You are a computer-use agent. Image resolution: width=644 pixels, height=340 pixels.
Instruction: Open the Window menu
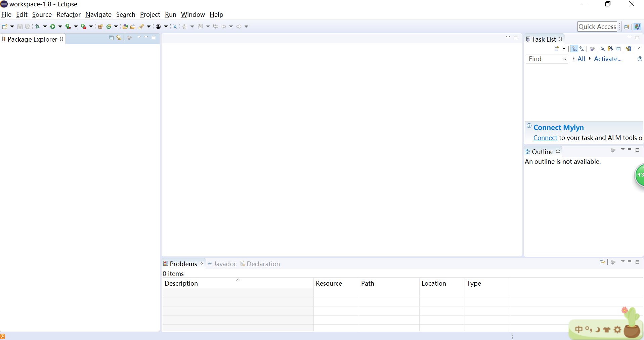coord(192,14)
